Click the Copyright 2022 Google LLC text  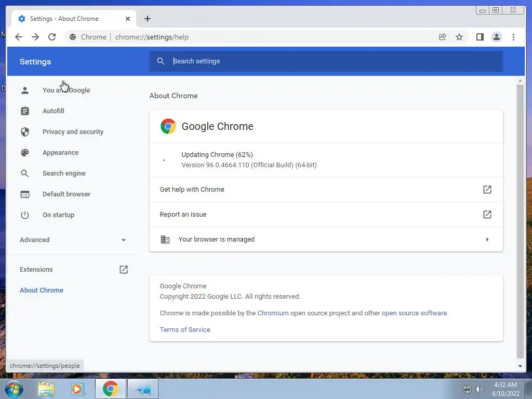(x=230, y=296)
